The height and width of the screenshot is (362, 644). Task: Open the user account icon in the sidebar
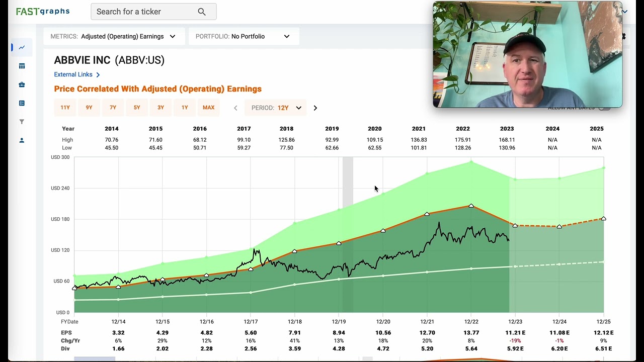click(x=22, y=140)
